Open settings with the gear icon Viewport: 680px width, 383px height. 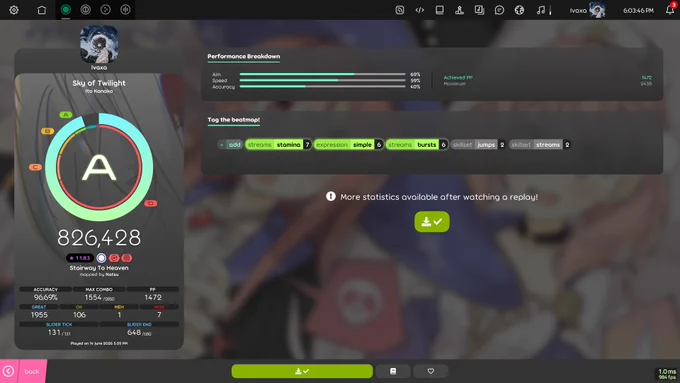tap(14, 10)
